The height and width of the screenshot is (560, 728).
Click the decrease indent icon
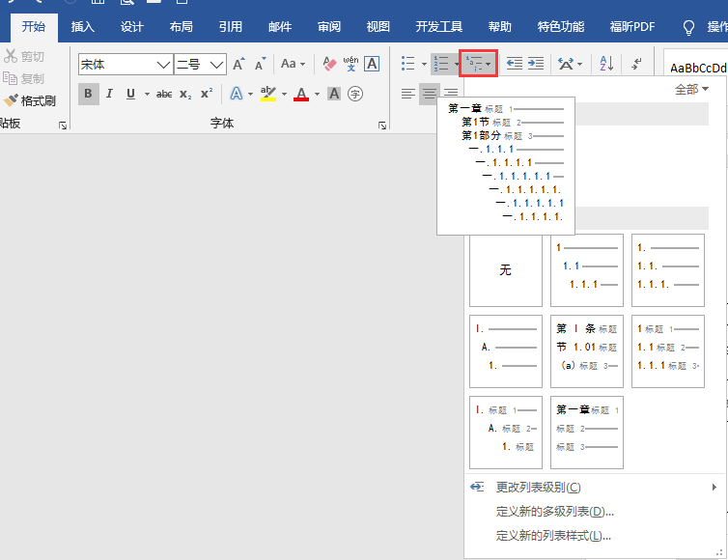[x=515, y=64]
